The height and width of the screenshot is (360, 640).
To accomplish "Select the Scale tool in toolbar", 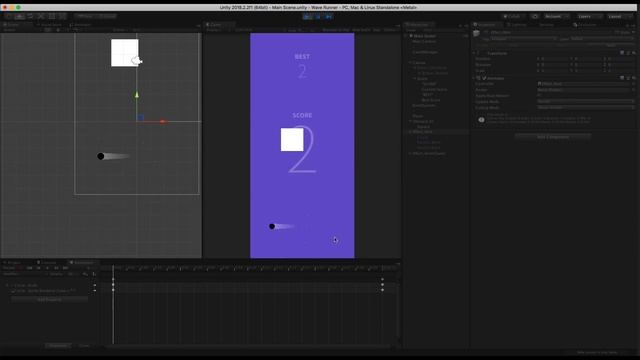I will click(41, 16).
